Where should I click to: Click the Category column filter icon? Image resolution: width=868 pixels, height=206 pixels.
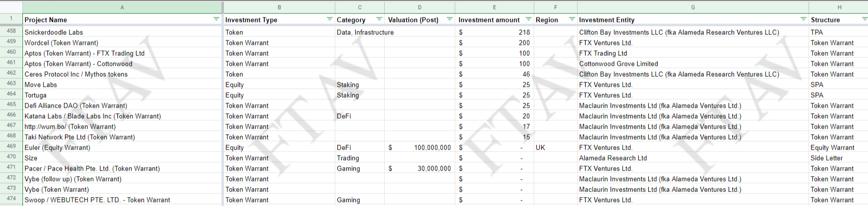(x=379, y=19)
